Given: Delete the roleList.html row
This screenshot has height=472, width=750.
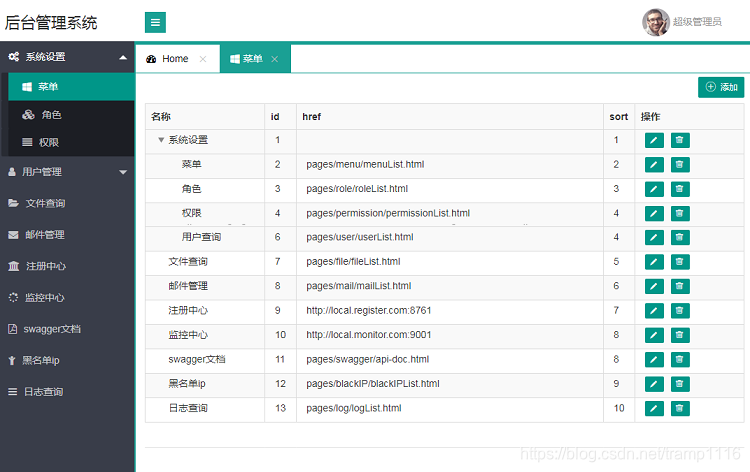Looking at the screenshot, I should tap(680, 189).
